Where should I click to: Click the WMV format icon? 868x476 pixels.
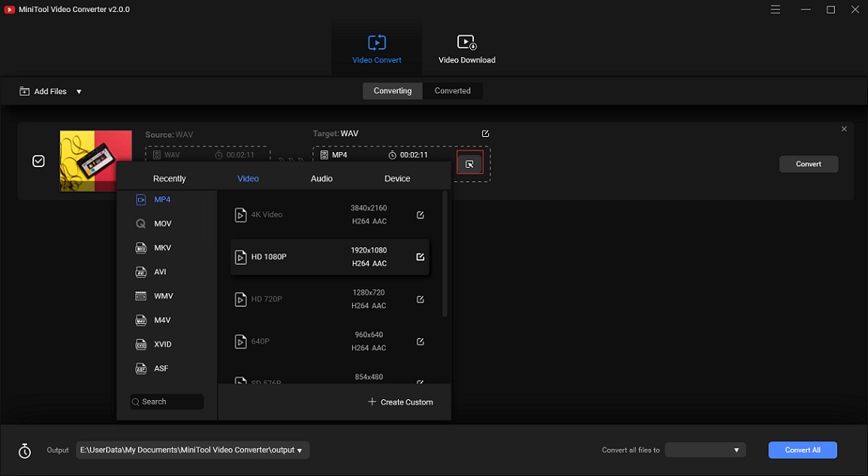pos(141,295)
